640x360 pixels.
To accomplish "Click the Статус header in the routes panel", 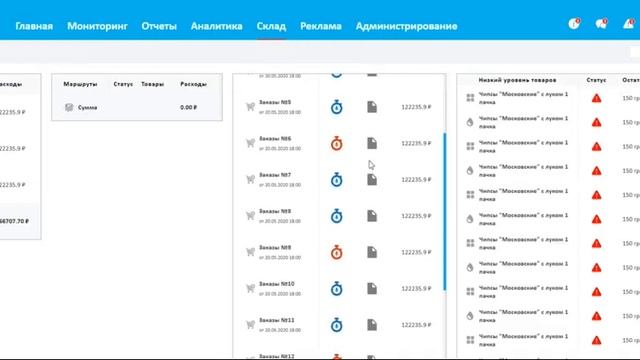I will tap(123, 84).
